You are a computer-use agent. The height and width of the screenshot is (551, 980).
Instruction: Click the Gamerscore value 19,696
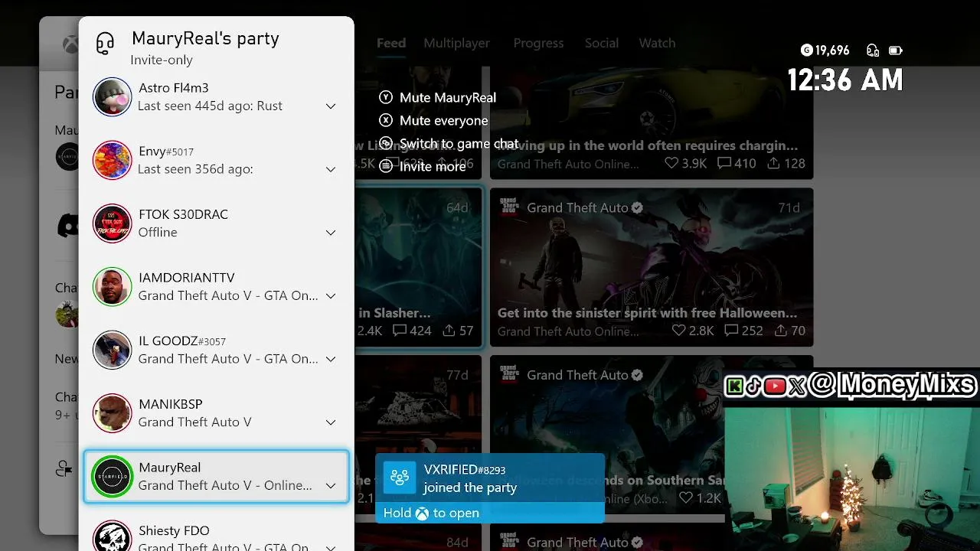click(x=832, y=51)
